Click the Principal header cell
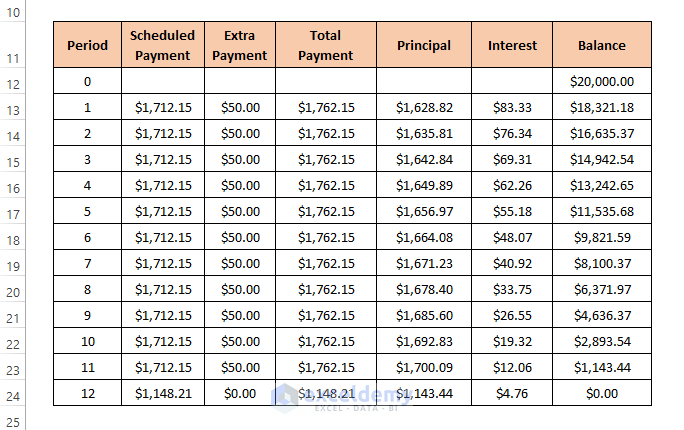This screenshot has width=684, height=430. [424, 45]
